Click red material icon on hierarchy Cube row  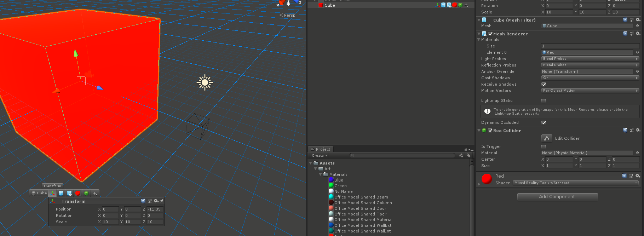point(455,5)
